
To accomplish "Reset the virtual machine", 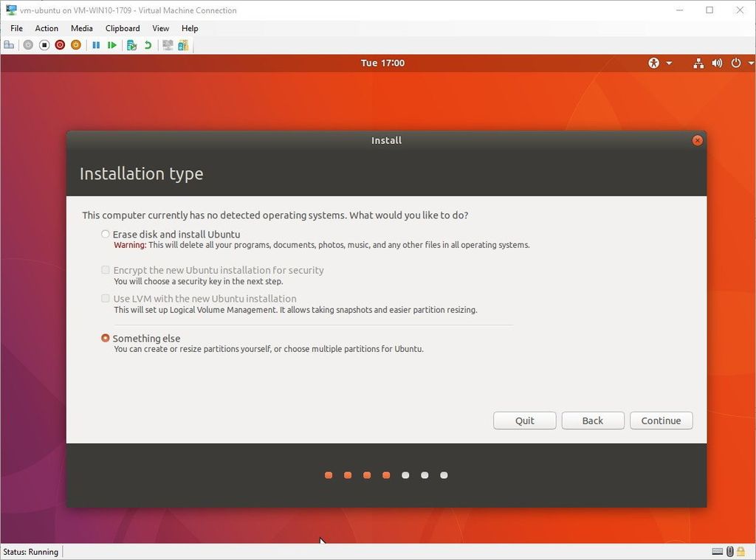I will click(x=111, y=45).
